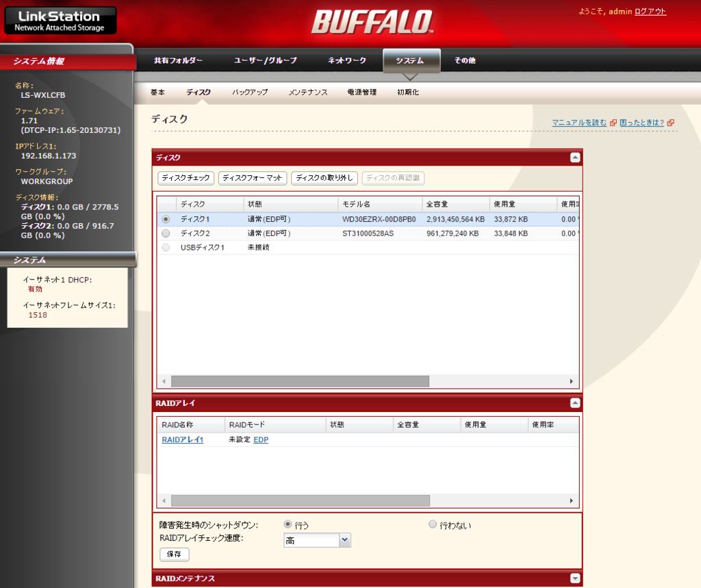Click ディスクの取り外し button
The image size is (701, 588).
pyautogui.click(x=324, y=178)
